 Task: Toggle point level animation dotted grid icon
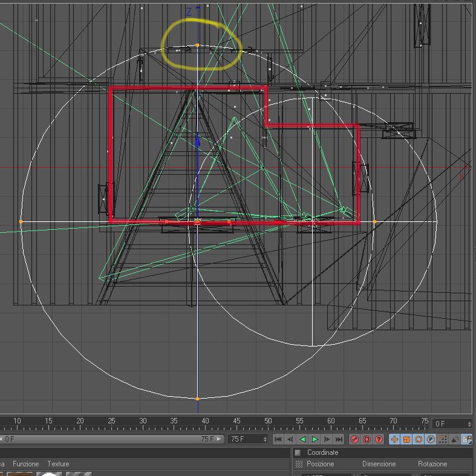click(443, 439)
